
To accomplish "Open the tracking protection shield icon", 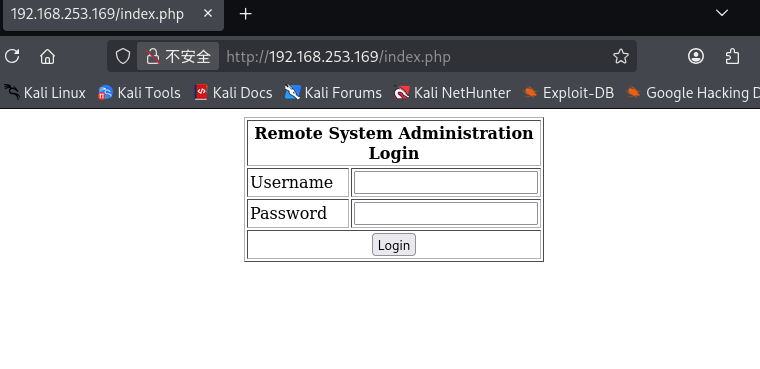I will click(123, 56).
